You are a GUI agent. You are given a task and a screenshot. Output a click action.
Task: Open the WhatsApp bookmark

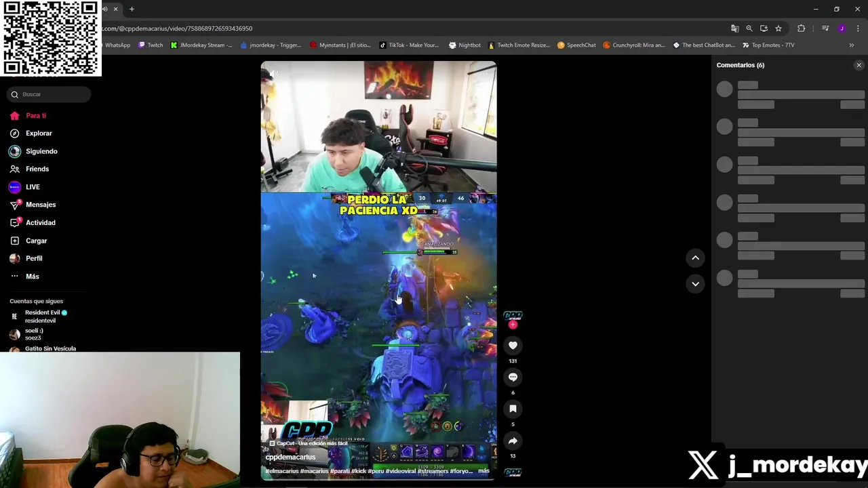117,45
